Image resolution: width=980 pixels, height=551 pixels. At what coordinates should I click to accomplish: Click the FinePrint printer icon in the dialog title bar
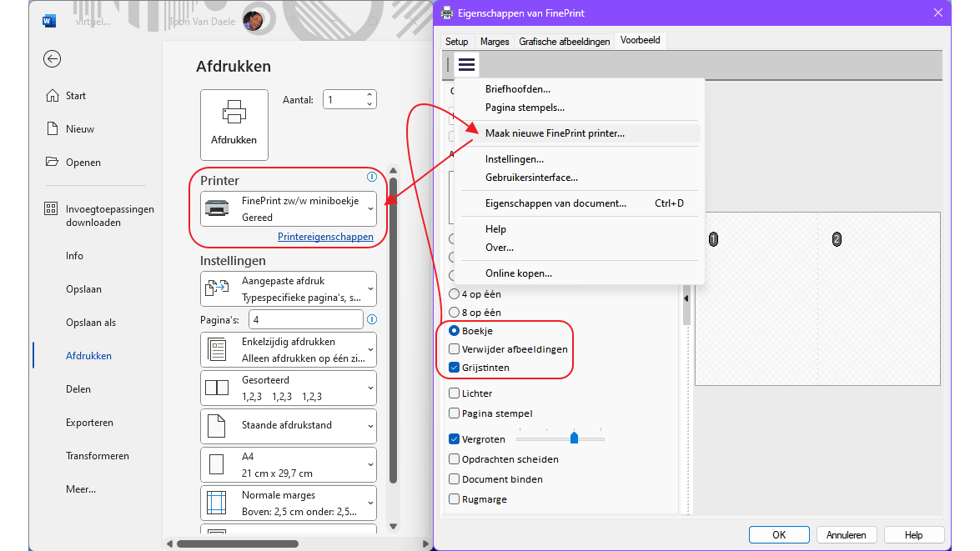447,13
